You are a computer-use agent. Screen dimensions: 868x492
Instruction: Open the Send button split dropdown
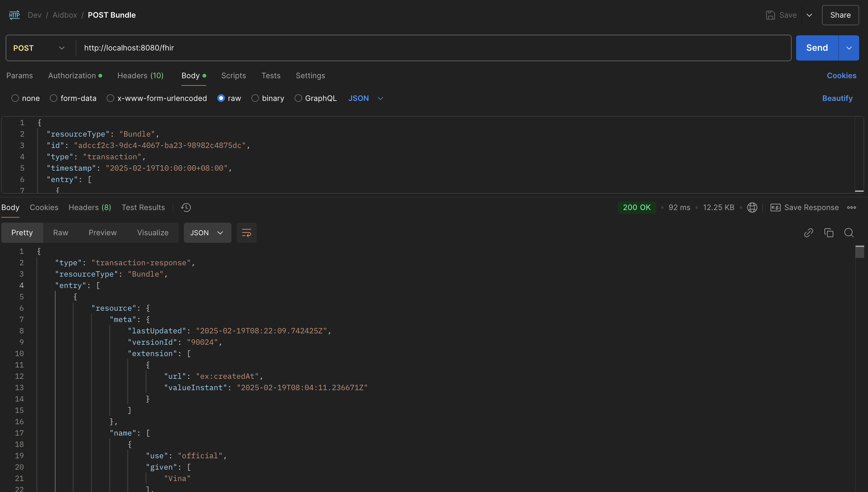[x=849, y=48]
